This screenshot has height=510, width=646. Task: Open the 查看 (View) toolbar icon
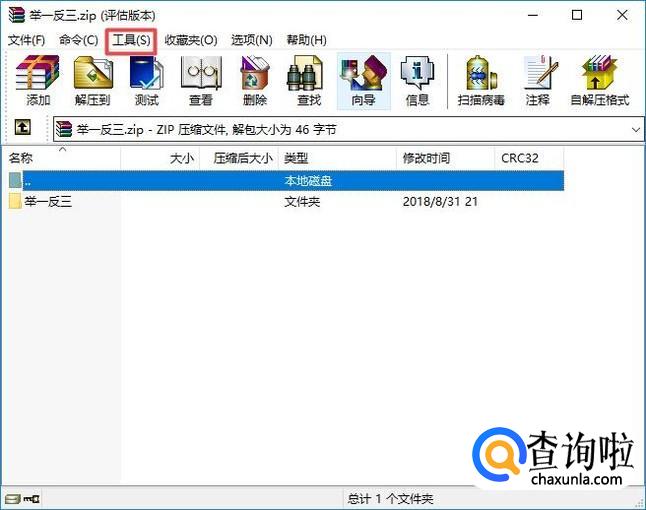pos(201,81)
